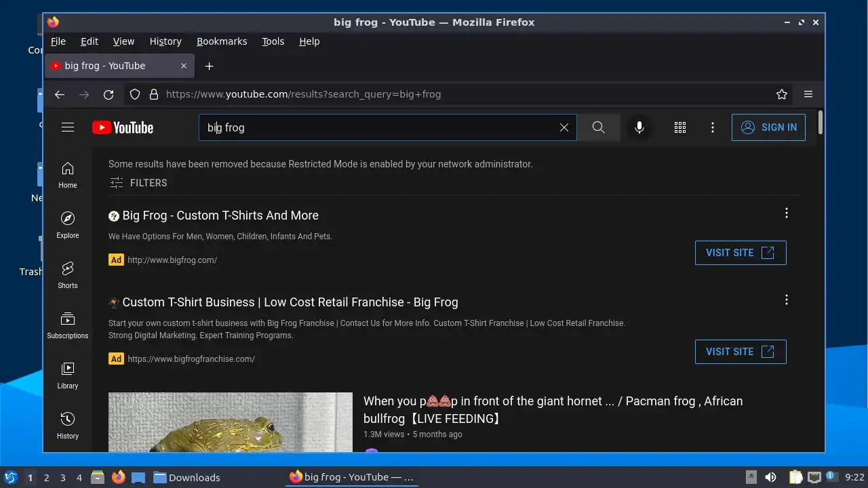
Task: Visit site for bigfrog.com ad
Action: click(741, 253)
